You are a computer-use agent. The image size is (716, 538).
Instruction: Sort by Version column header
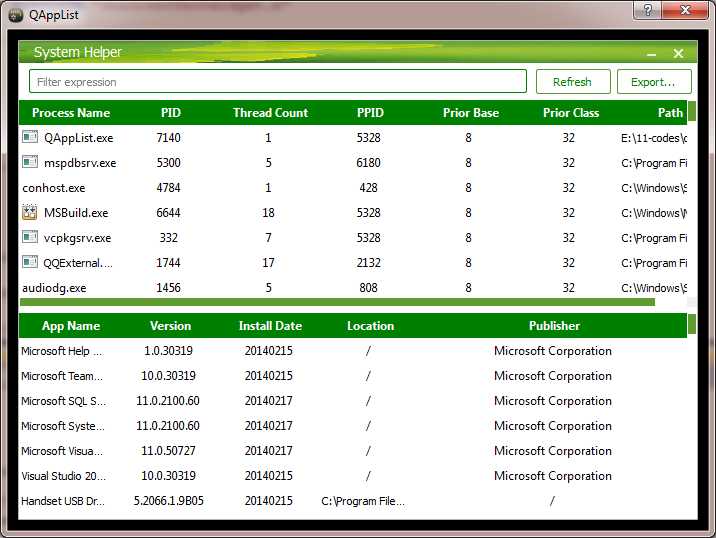[x=170, y=326]
